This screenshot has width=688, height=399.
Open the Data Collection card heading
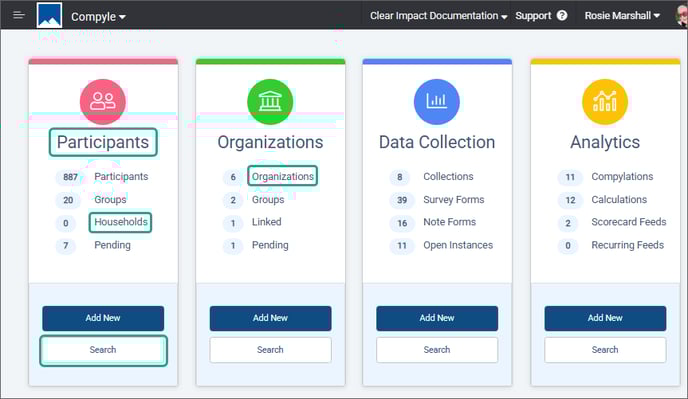[x=437, y=142]
